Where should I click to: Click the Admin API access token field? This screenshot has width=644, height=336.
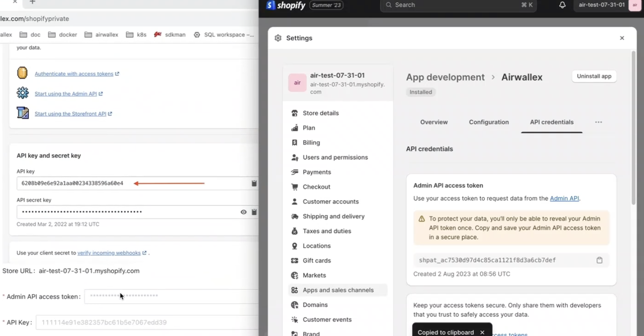point(172,296)
